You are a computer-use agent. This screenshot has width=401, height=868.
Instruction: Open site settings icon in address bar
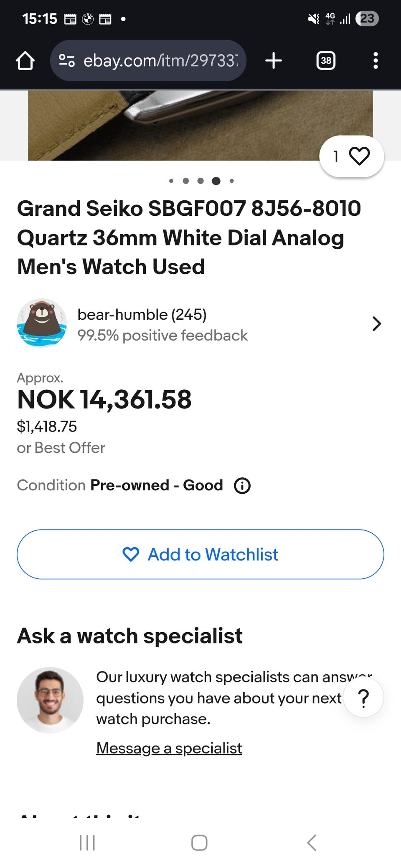(x=67, y=61)
